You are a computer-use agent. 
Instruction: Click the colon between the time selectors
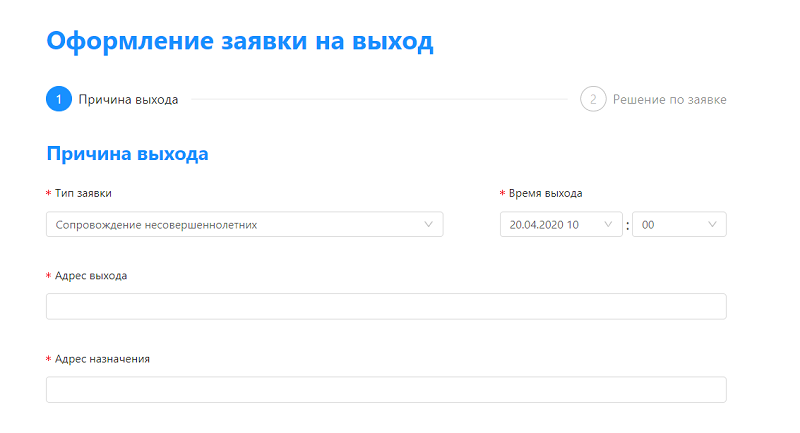coord(628,225)
